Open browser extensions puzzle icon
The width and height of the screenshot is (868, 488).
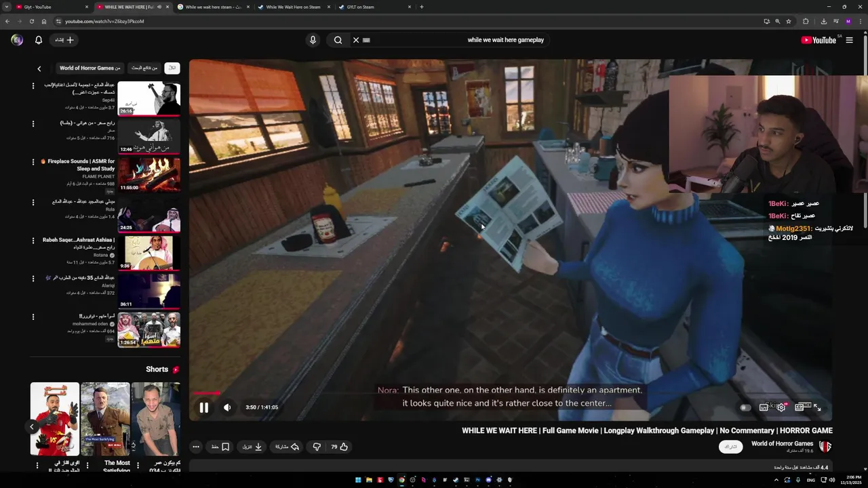click(806, 21)
